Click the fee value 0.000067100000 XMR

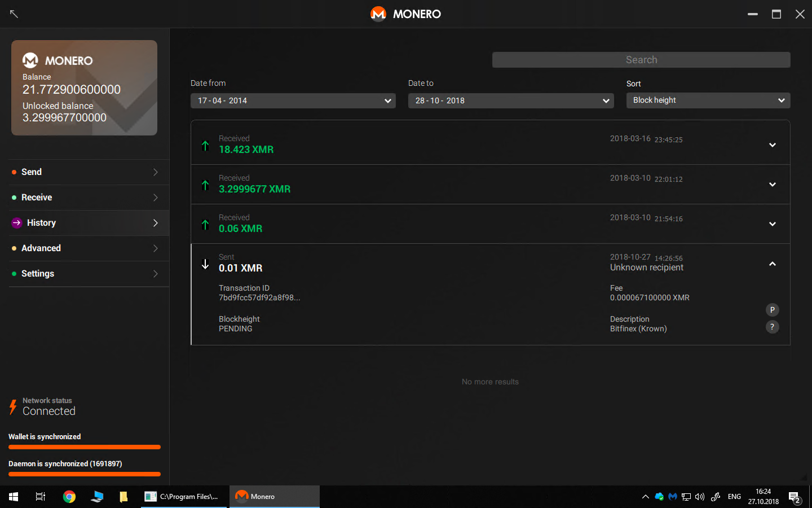pyautogui.click(x=650, y=297)
